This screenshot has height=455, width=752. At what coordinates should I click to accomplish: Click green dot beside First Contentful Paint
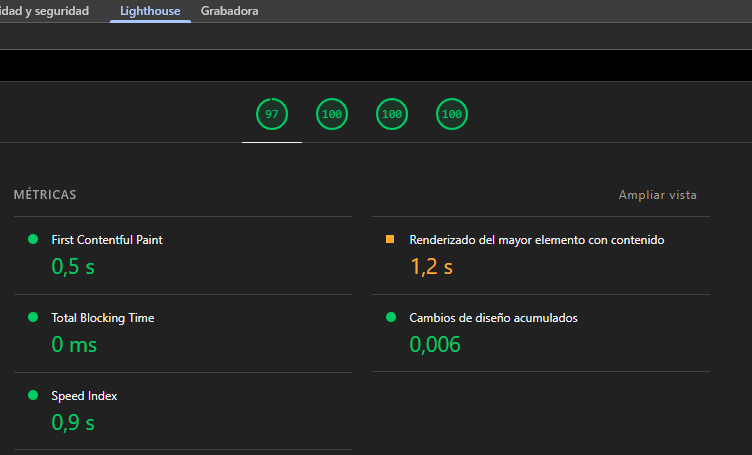click(x=33, y=240)
